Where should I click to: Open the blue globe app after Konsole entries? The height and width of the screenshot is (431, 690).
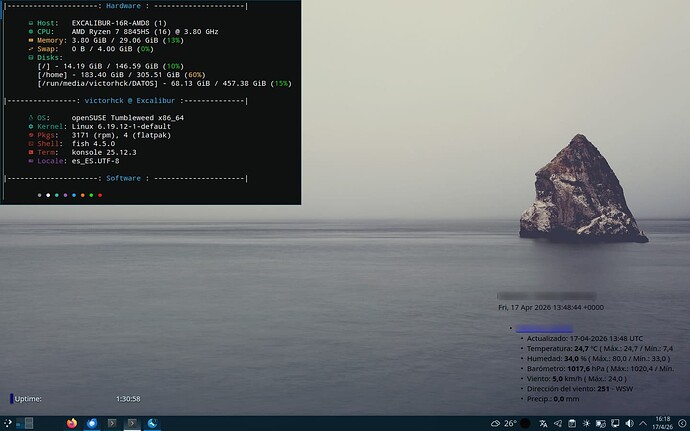point(152,424)
